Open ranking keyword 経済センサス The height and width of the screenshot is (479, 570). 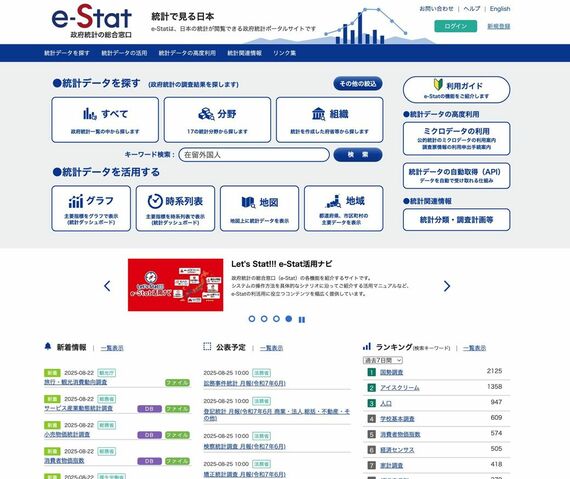[x=397, y=450]
